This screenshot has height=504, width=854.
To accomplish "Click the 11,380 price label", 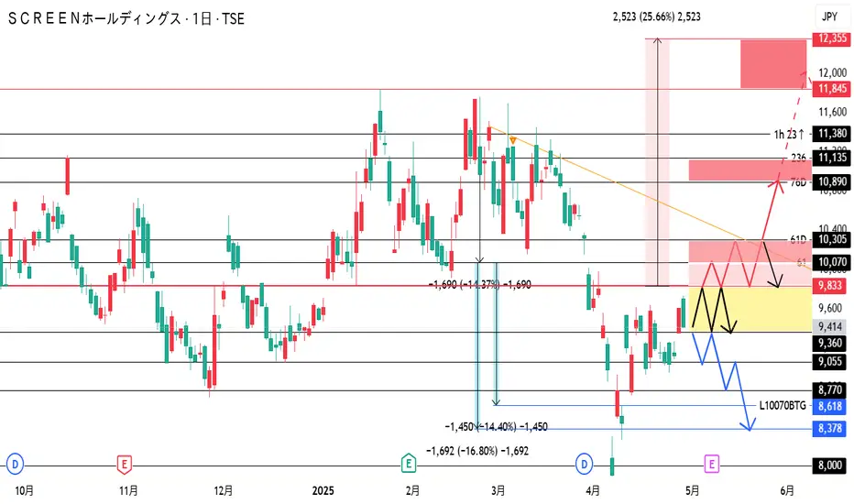I will [x=832, y=134].
